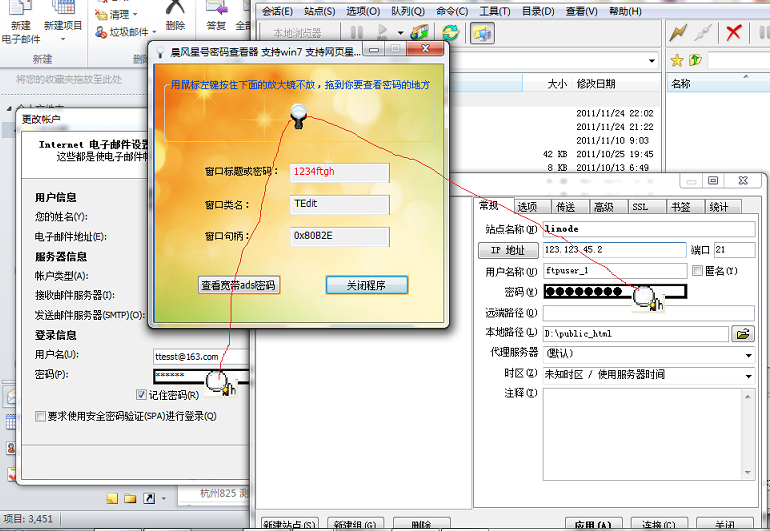Image resolution: width=770 pixels, height=531 pixels.
Task: Switch to the SSL tab
Action: pos(640,207)
